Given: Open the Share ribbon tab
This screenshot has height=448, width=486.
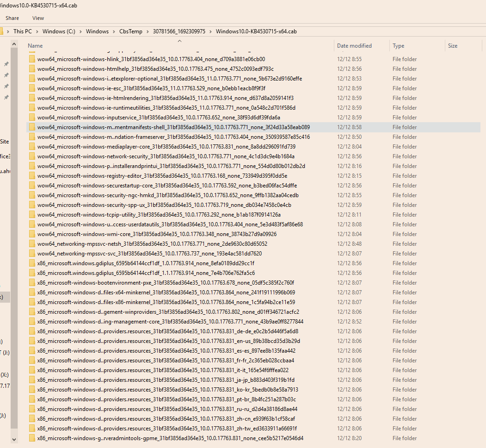Looking at the screenshot, I should [x=12, y=18].
